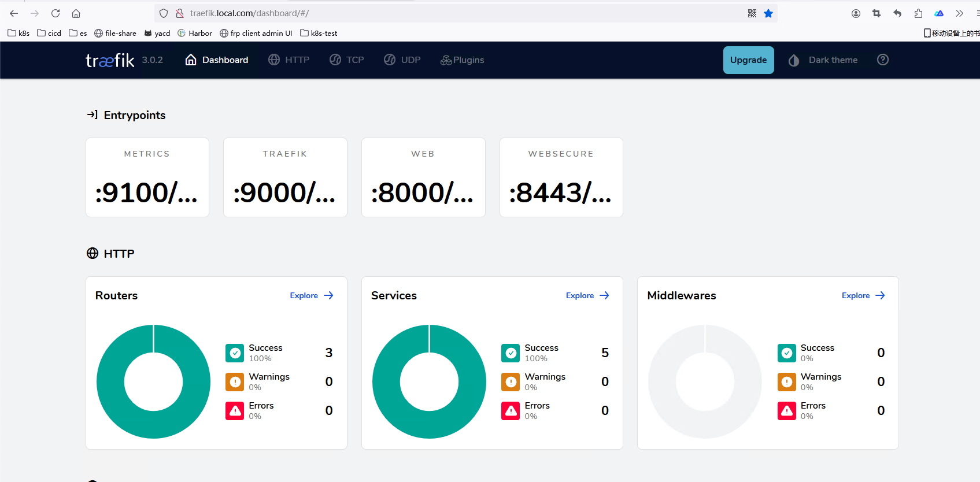
Task: Open the help question mark icon
Action: coord(883,60)
